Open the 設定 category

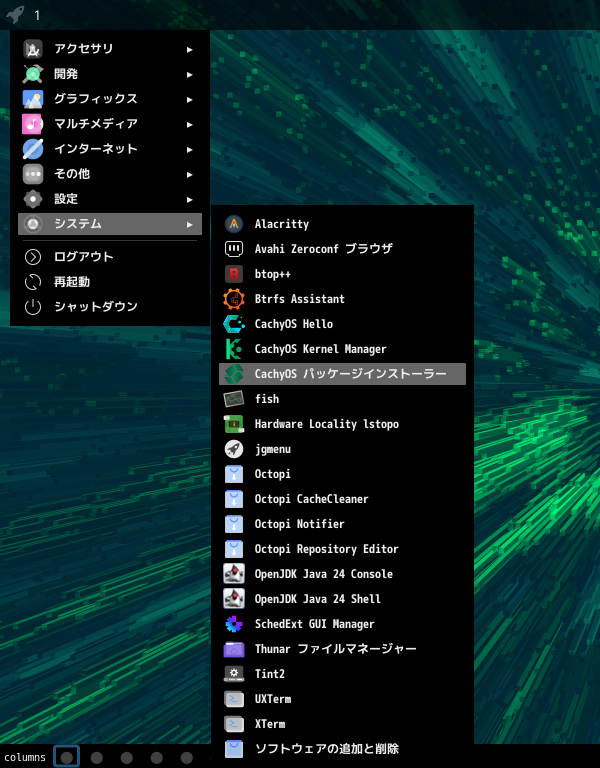coord(110,199)
